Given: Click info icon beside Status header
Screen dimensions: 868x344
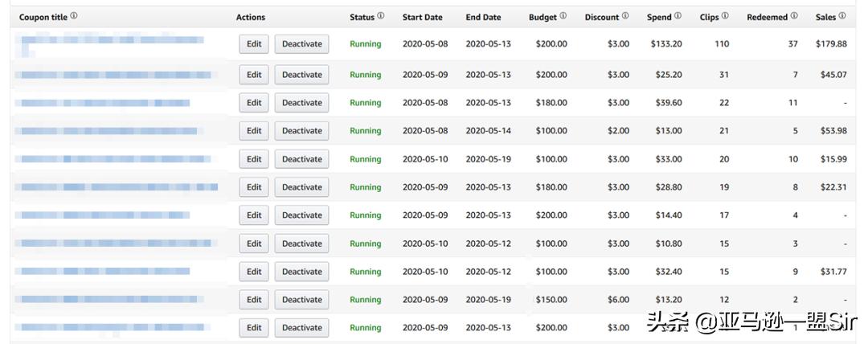Looking at the screenshot, I should (381, 16).
